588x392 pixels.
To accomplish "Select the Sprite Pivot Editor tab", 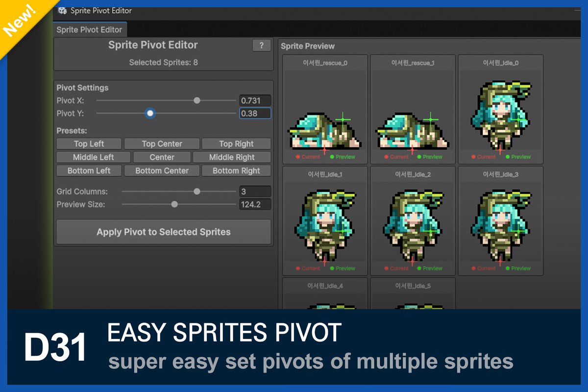I will pyautogui.click(x=89, y=29).
